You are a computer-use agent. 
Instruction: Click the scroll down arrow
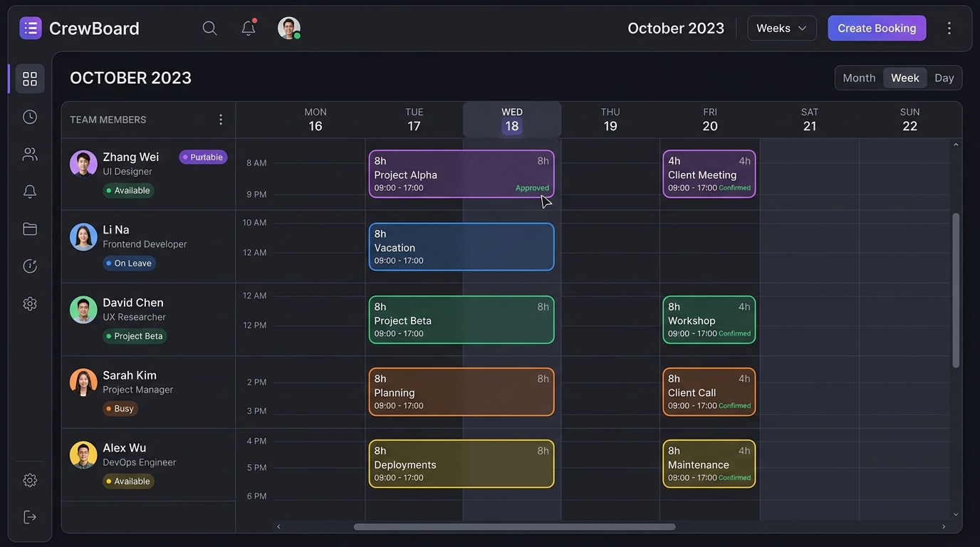(956, 514)
